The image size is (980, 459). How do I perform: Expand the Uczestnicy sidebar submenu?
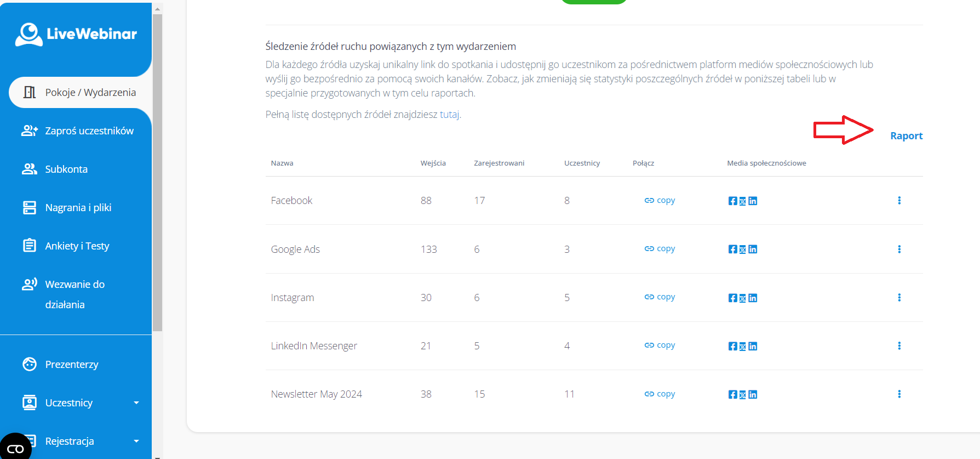click(136, 403)
